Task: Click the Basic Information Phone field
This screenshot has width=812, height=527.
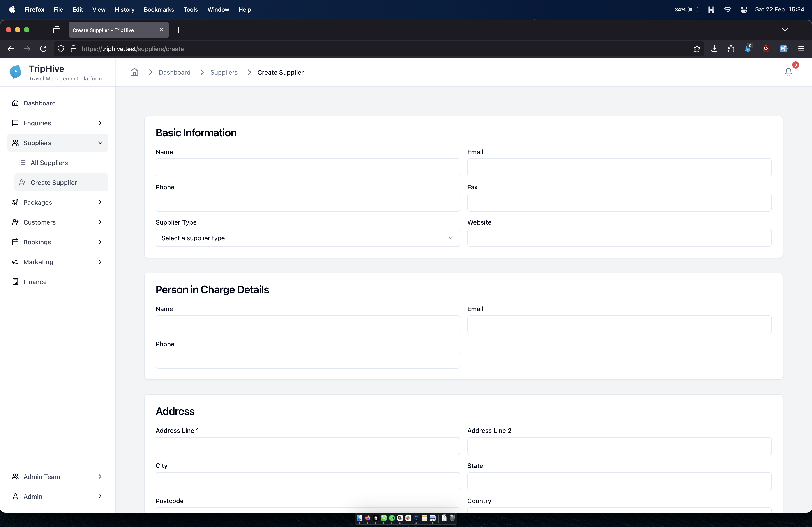Action: click(x=307, y=202)
